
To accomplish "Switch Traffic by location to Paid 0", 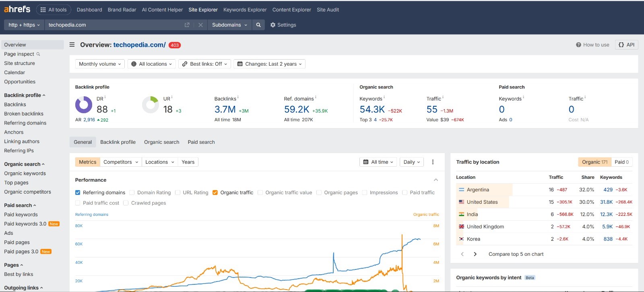I will (x=622, y=162).
